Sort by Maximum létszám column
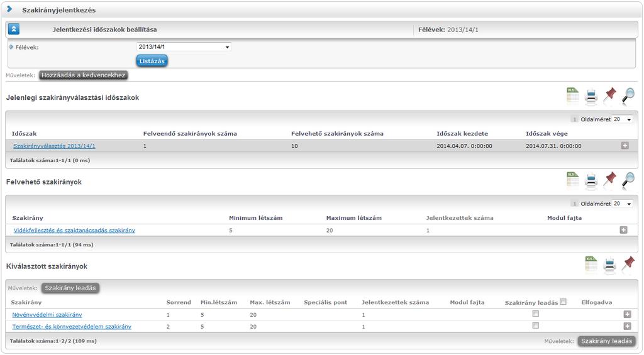 [x=354, y=218]
